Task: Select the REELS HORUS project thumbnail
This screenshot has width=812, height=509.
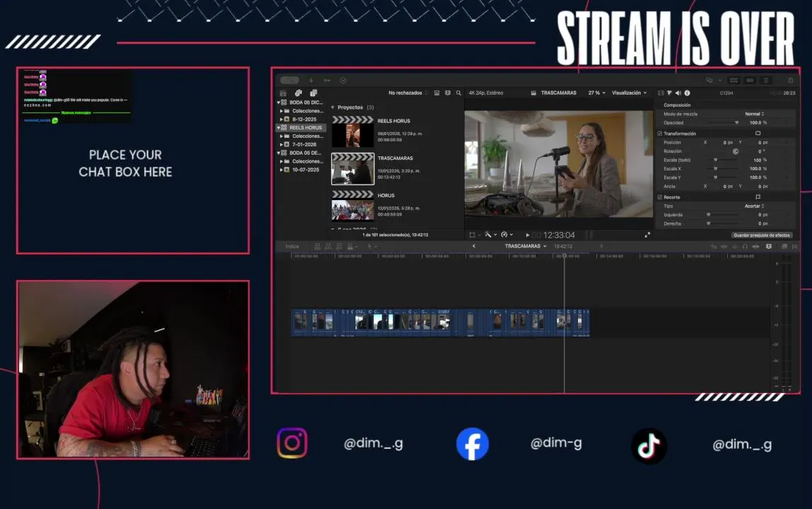Action: coord(353,132)
